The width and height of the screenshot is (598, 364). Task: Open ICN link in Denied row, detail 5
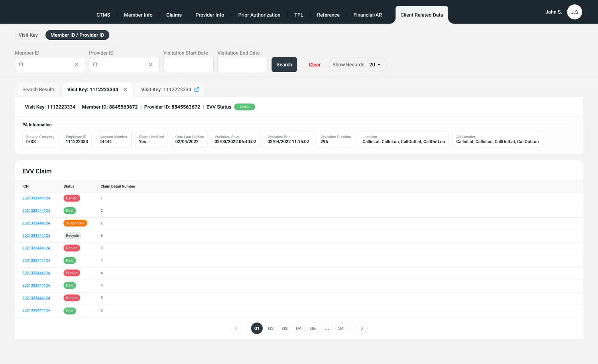[x=36, y=298]
